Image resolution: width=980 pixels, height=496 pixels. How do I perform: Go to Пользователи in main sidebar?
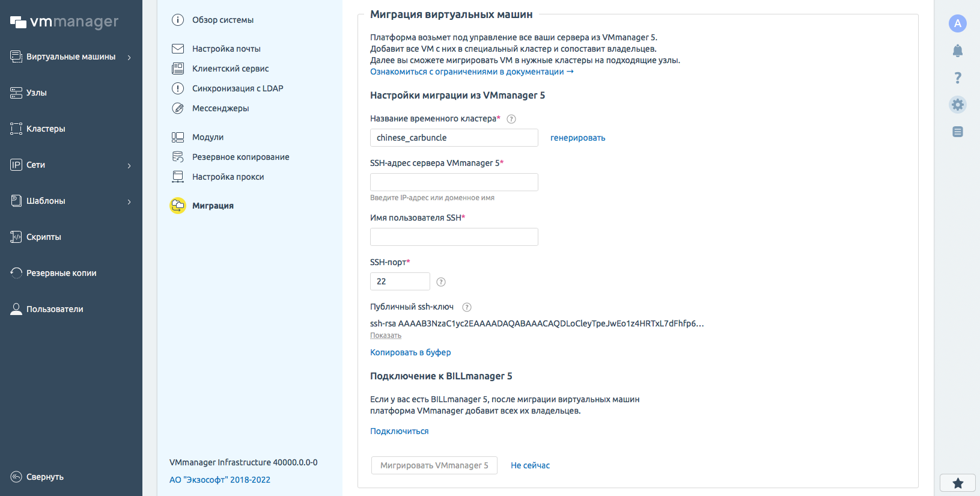(x=55, y=309)
